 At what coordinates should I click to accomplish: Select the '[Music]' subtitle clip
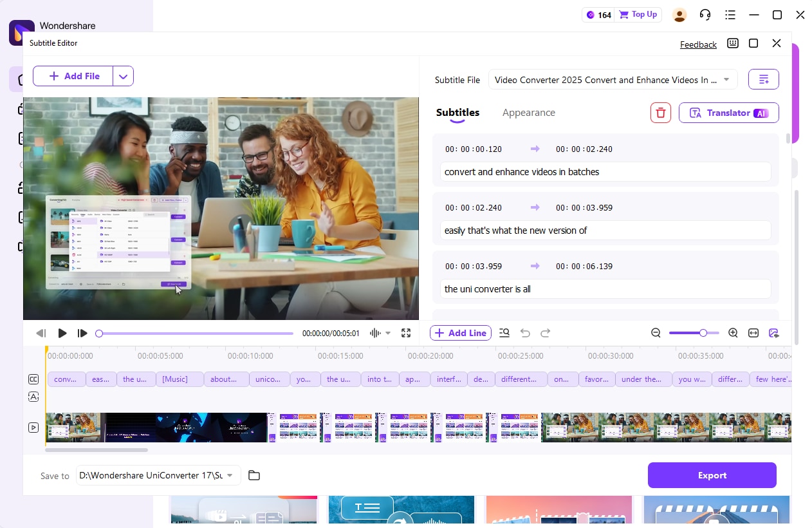click(x=180, y=379)
